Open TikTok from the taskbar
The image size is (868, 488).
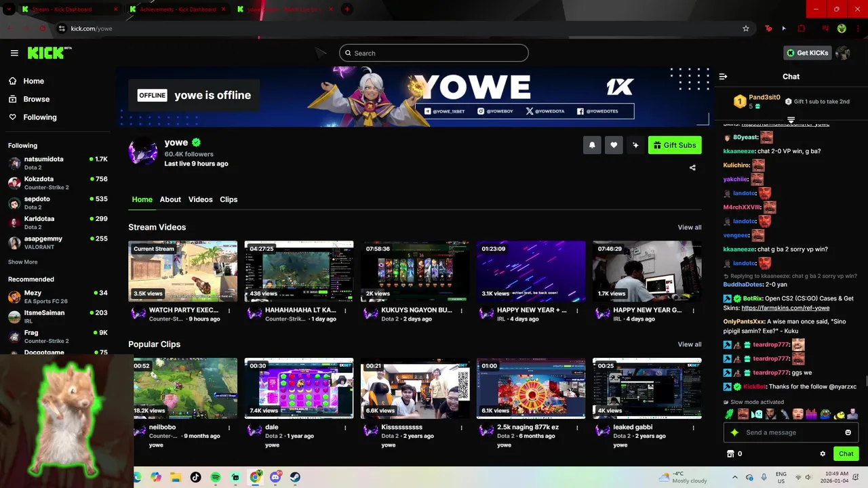pyautogui.click(x=196, y=477)
